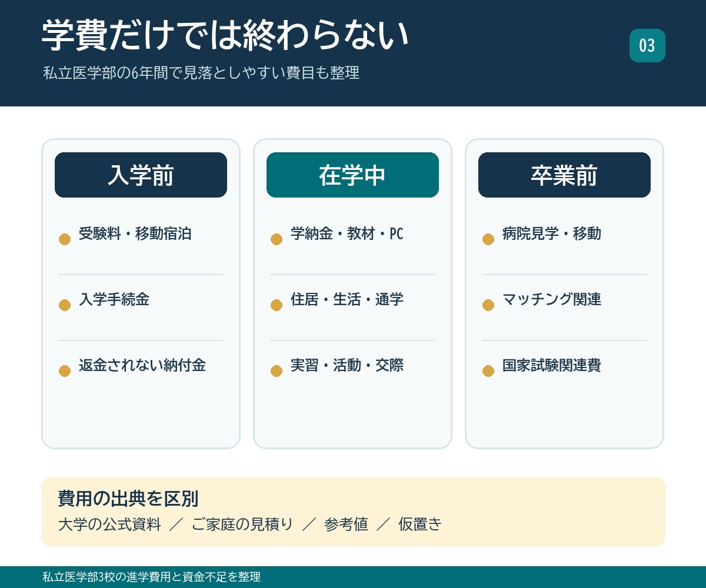Click the text 病院見学・移動
This screenshot has height=588, width=706.
point(552,234)
